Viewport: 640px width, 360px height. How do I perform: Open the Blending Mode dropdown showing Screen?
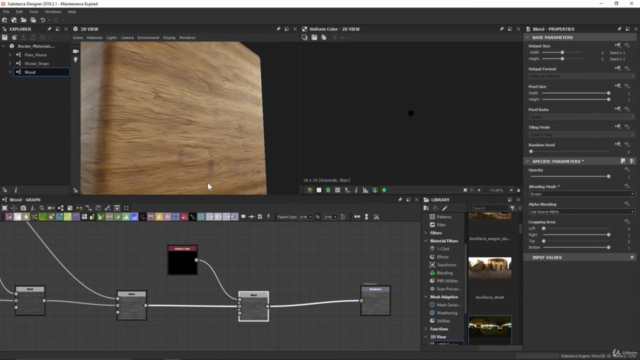coord(581,194)
